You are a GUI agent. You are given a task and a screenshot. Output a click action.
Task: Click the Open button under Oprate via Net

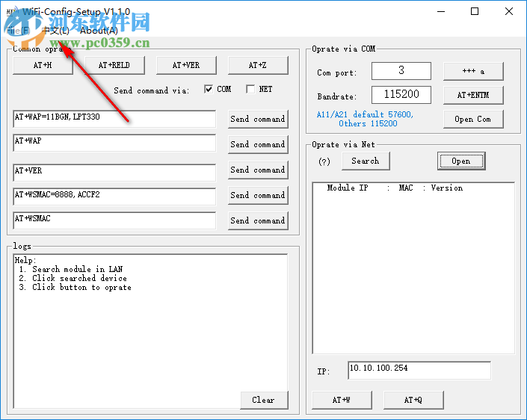461,161
